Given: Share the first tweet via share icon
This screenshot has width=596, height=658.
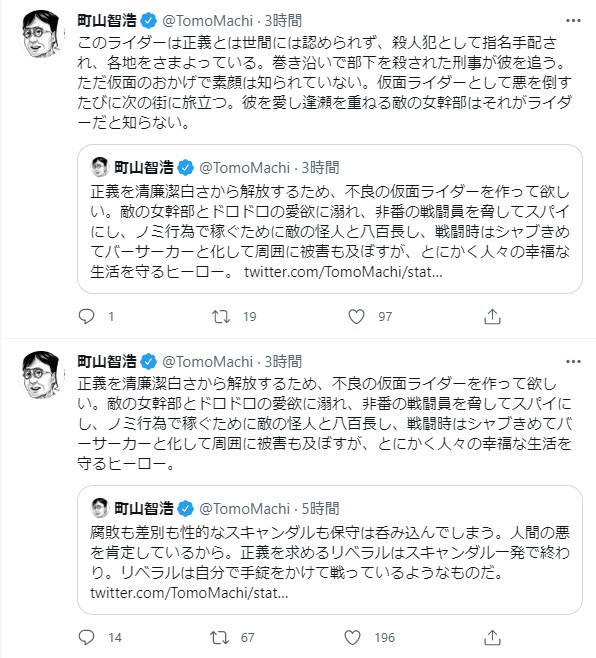Looking at the screenshot, I should [492, 316].
